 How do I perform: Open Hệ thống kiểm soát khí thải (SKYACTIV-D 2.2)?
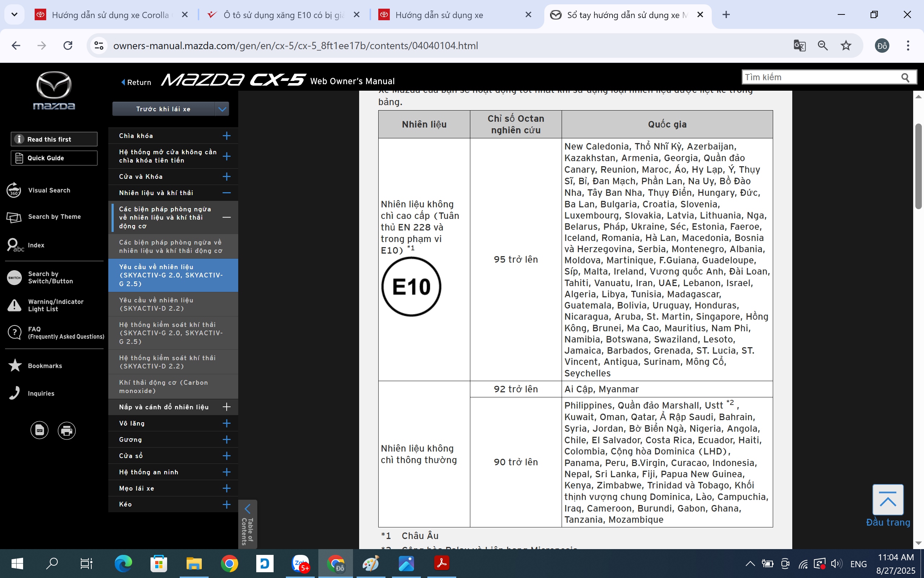[x=173, y=362]
